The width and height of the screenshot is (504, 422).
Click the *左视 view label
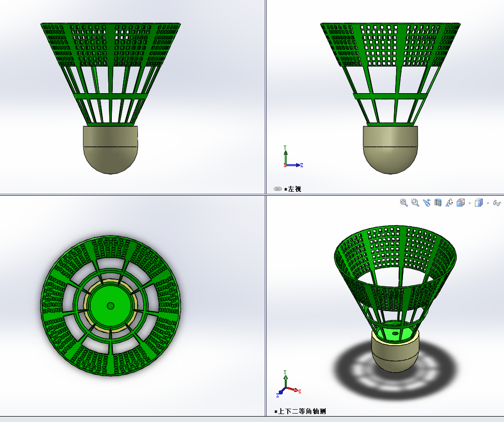(x=293, y=189)
